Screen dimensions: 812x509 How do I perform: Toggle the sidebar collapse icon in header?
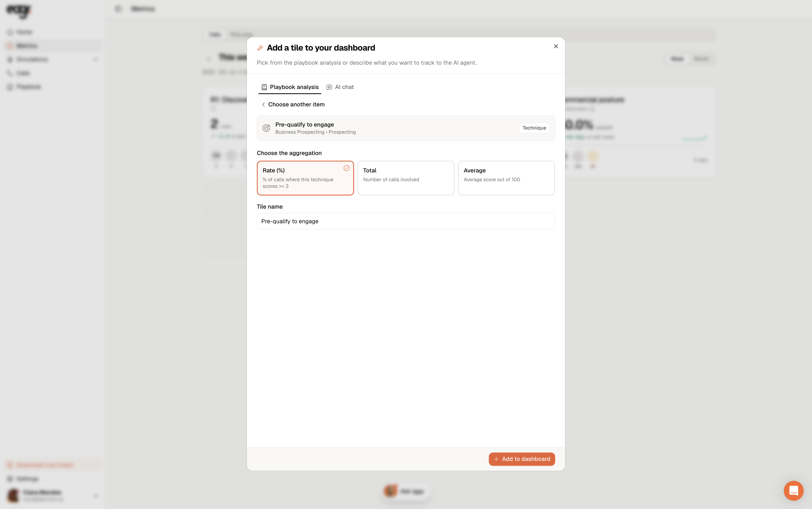point(118,9)
